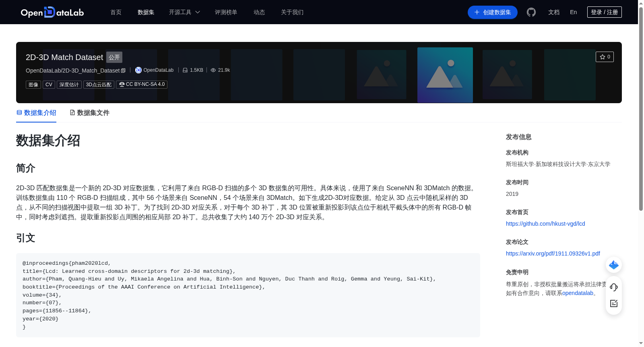644x347 pixels.
Task: Click the pages={11856--11864} citation line
Action: pos(57,311)
